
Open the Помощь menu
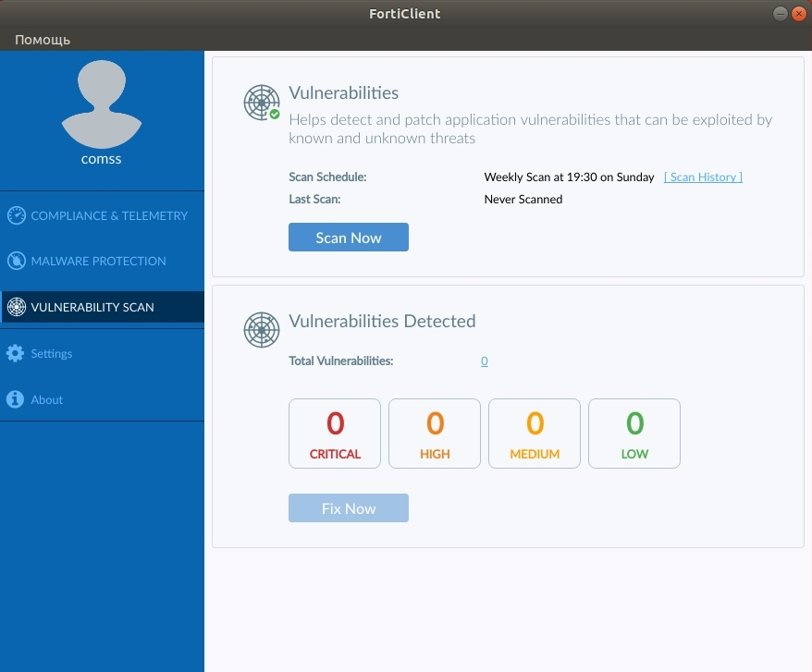(x=42, y=40)
